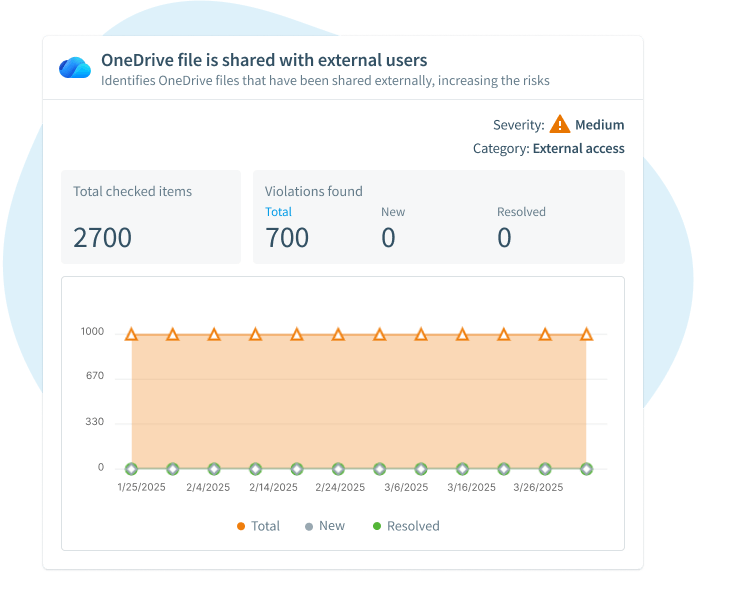Image resolution: width=734 pixels, height=604 pixels.
Task: Select the New violations tab
Action: point(393,212)
